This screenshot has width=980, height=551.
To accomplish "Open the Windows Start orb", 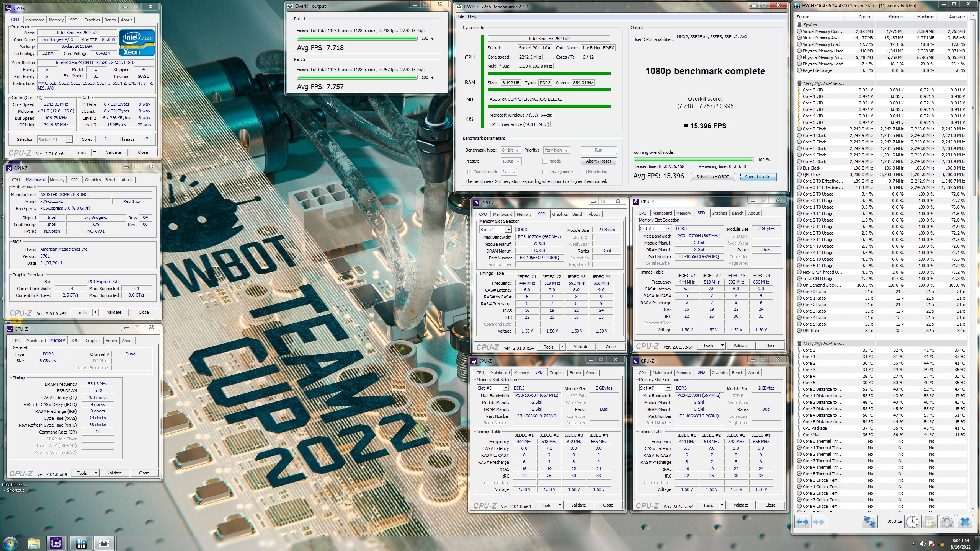I will [10, 543].
